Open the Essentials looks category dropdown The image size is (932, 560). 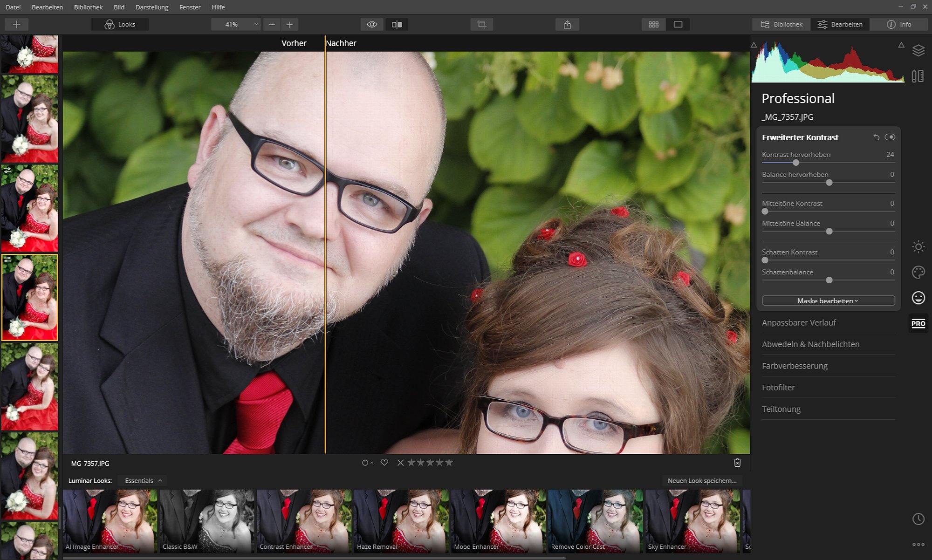click(x=144, y=480)
